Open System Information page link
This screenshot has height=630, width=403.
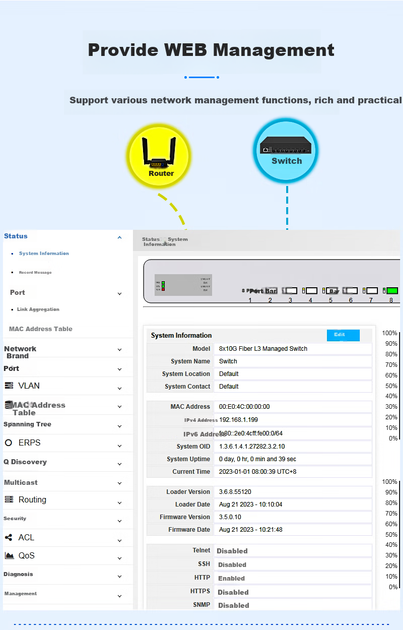pos(44,254)
